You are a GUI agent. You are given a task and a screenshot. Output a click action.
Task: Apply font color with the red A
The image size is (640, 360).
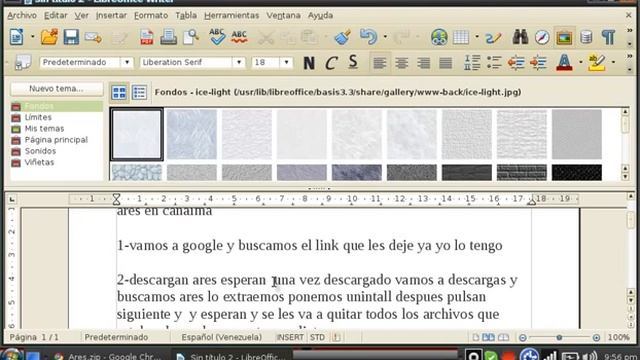coord(564,62)
